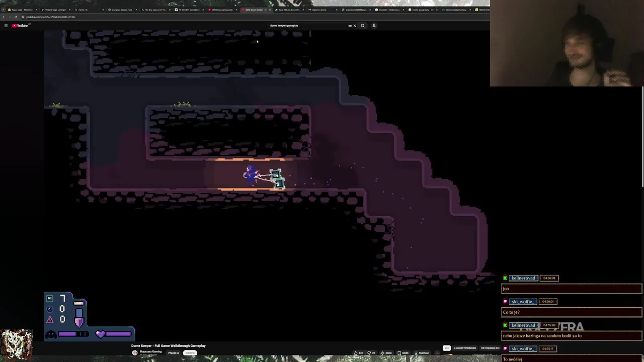Click the water resource icon in game HUD
644x362 pixels.
coord(50,309)
